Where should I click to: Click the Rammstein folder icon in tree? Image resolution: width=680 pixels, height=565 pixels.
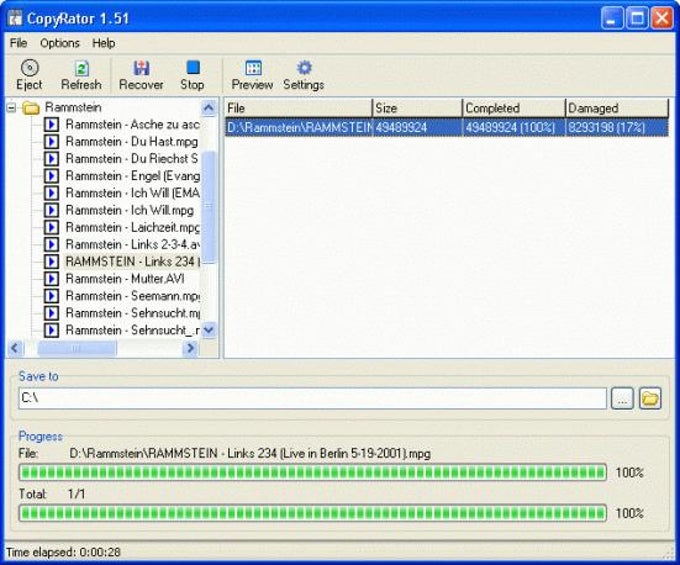coord(31,108)
